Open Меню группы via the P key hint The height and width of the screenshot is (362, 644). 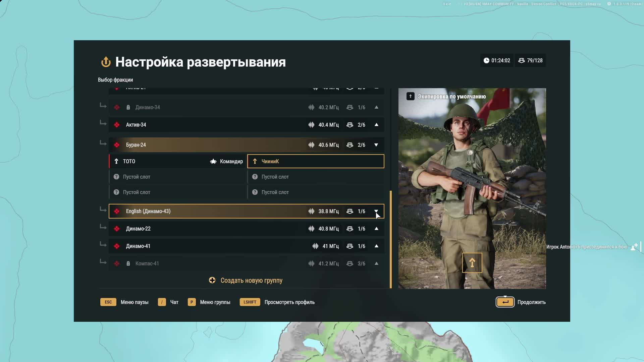[x=192, y=302]
